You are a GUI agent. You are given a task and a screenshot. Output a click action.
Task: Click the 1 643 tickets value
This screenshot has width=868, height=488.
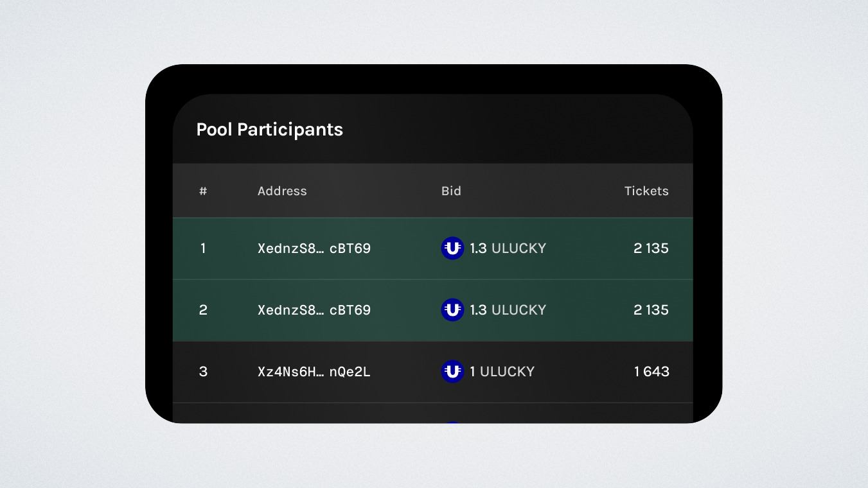[x=651, y=372]
